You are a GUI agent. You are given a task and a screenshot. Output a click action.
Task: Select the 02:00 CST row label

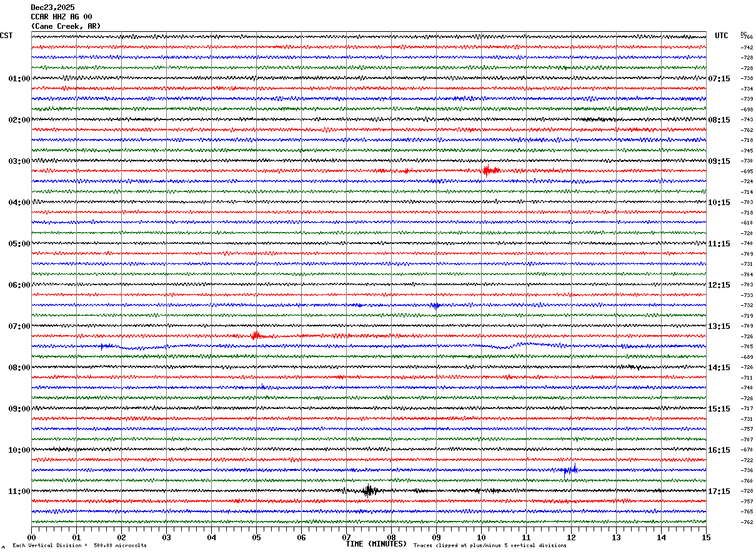click(x=19, y=120)
